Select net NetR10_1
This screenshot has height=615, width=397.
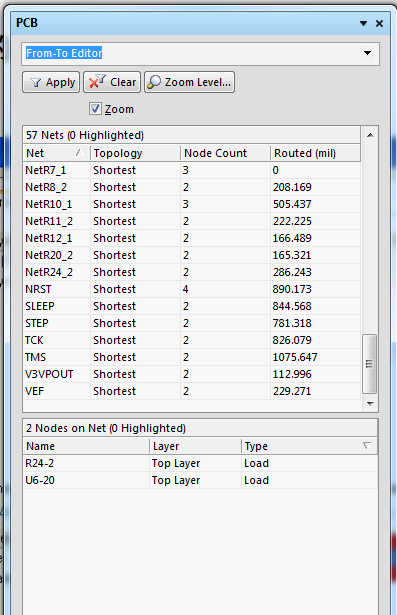191,204
